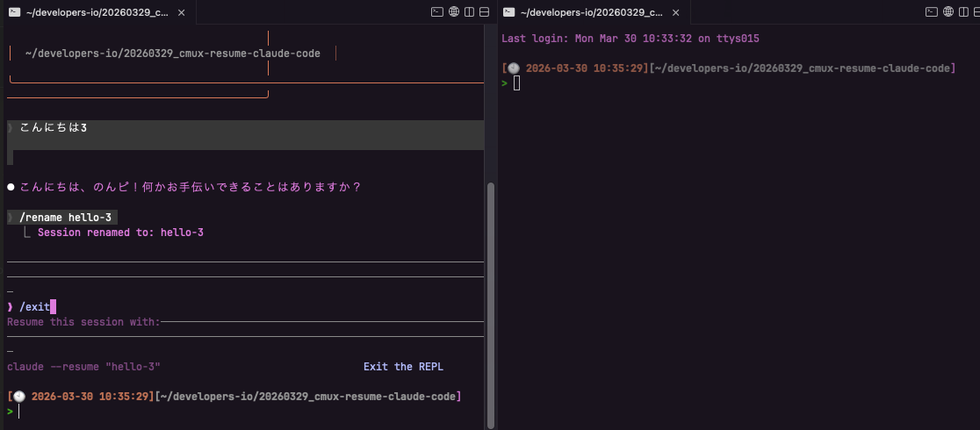Viewport: 980px width, 430px height.
Task: Open a new terminal in the left pane
Action: tap(437, 12)
